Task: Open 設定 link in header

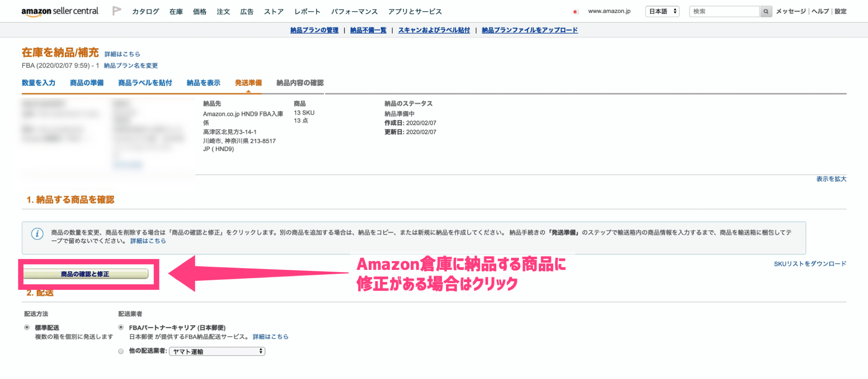Action: (841, 11)
